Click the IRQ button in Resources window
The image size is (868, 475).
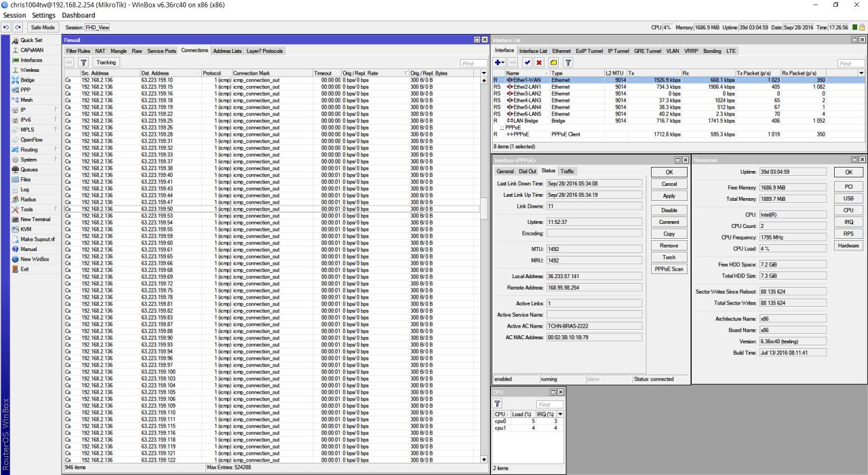point(848,221)
